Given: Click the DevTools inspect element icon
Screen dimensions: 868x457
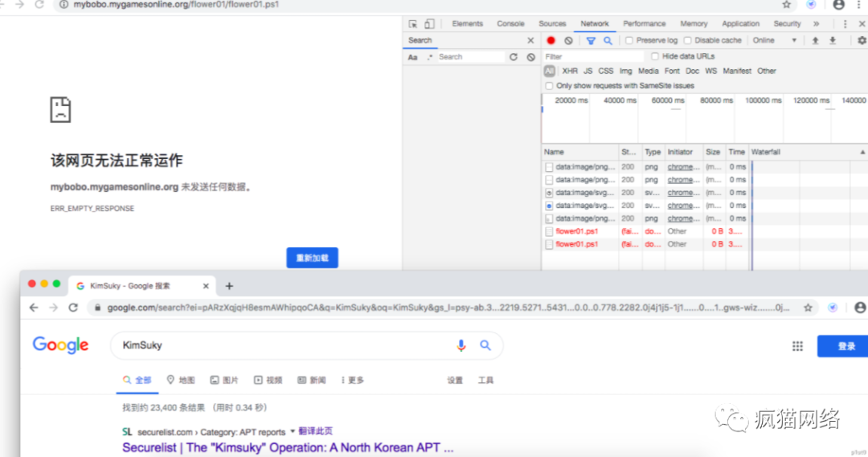Looking at the screenshot, I should tap(413, 24).
